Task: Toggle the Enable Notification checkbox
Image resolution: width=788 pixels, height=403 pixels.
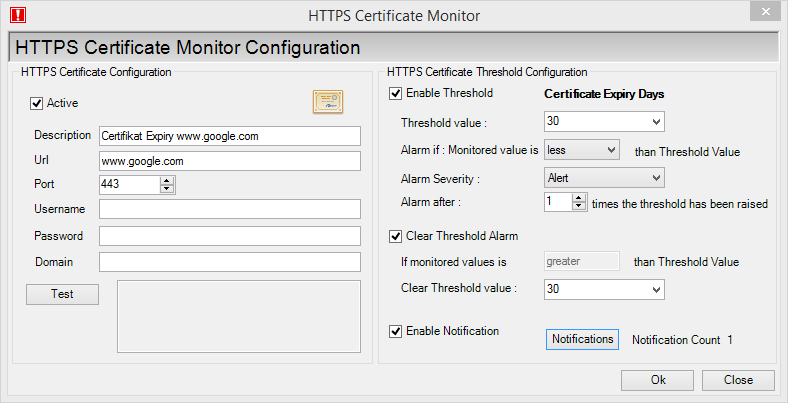Action: point(396,331)
